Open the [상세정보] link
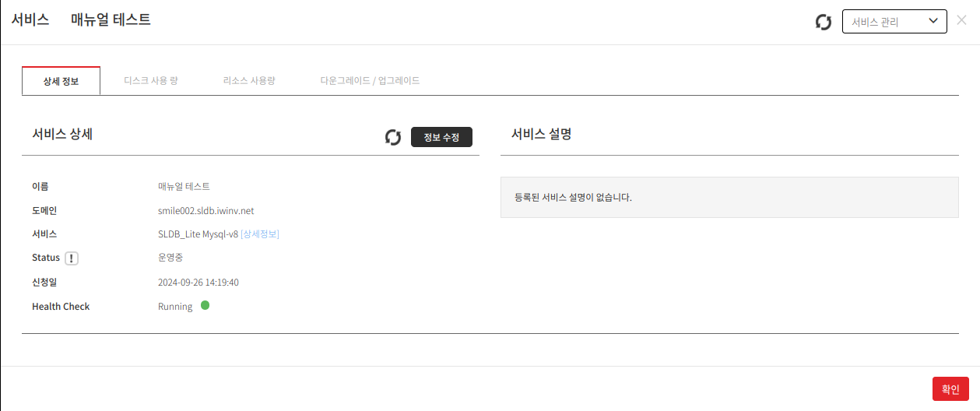980x411 pixels. click(x=260, y=234)
